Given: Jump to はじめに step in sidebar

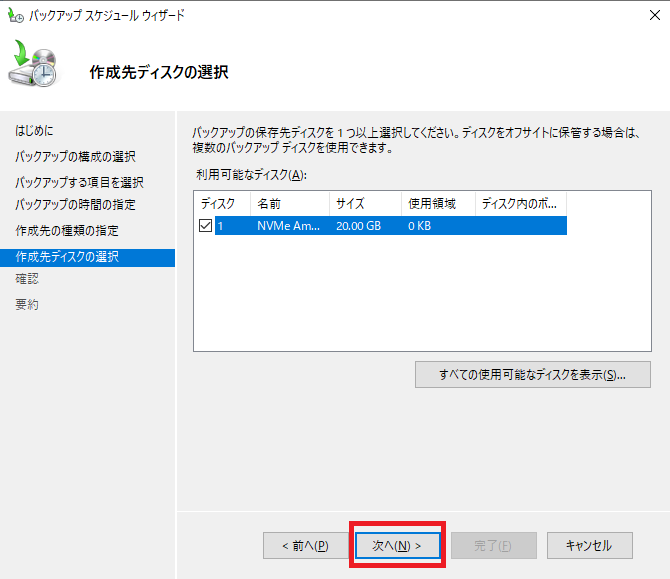Looking at the screenshot, I should coord(35,131).
